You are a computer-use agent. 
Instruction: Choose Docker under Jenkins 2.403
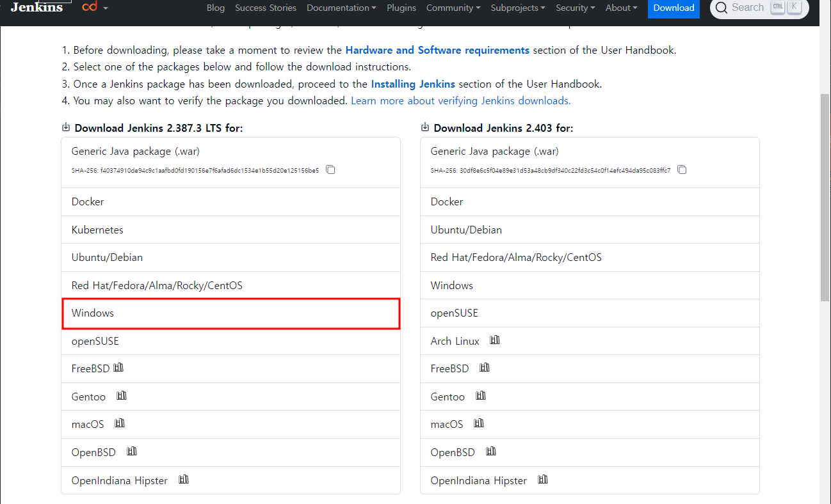[590, 201]
